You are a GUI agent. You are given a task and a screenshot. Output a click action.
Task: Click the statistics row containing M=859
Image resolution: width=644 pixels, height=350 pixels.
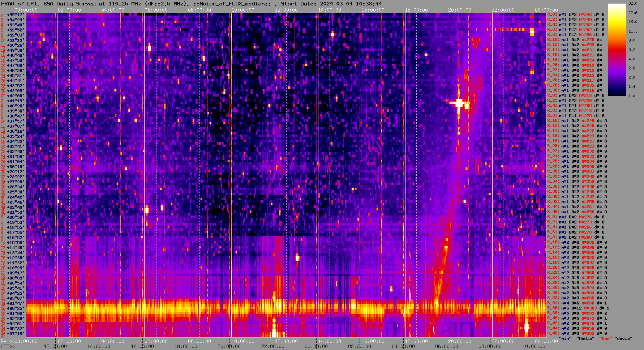(x=577, y=328)
